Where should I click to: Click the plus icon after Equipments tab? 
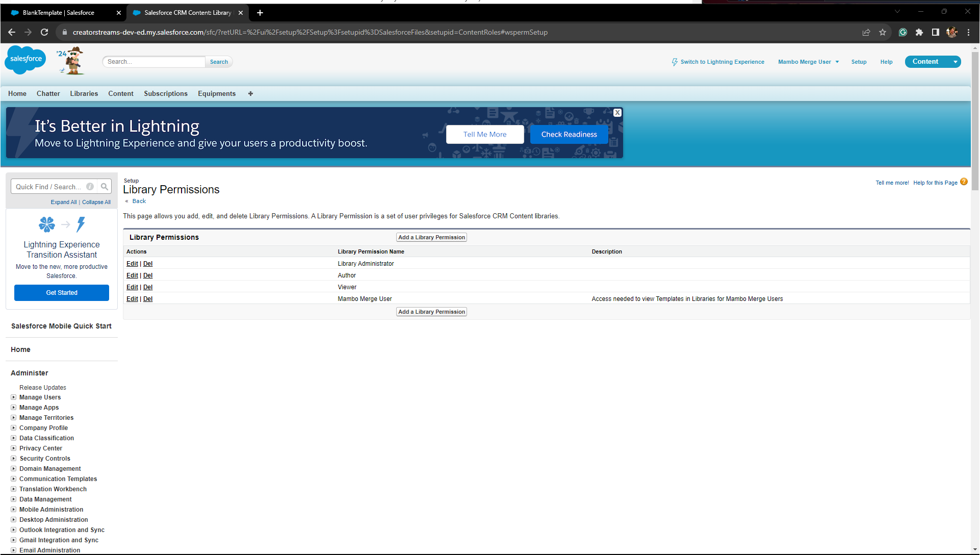click(x=250, y=94)
